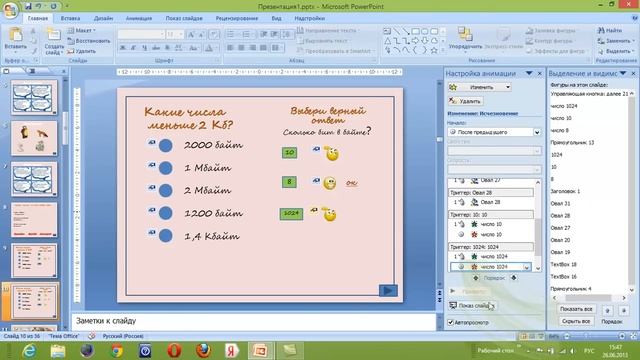
Task: Switch to the Показ слайдов ribbon tab
Action: coord(184,18)
